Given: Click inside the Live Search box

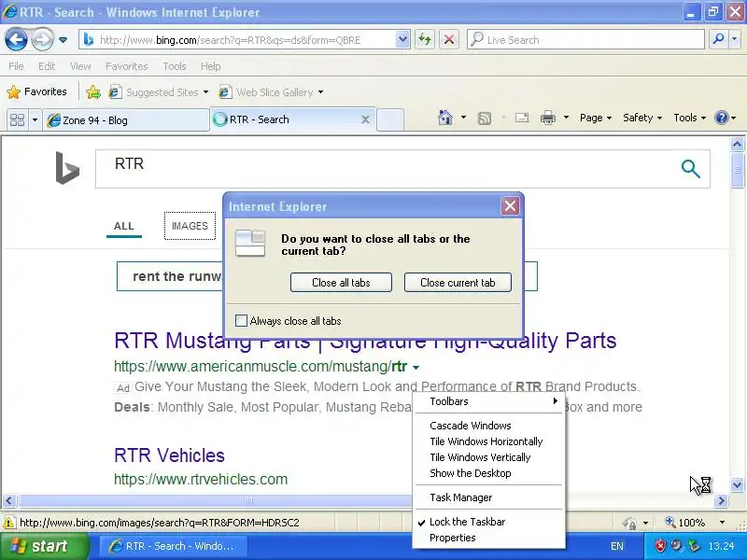Looking at the screenshot, I should pyautogui.click(x=585, y=40).
